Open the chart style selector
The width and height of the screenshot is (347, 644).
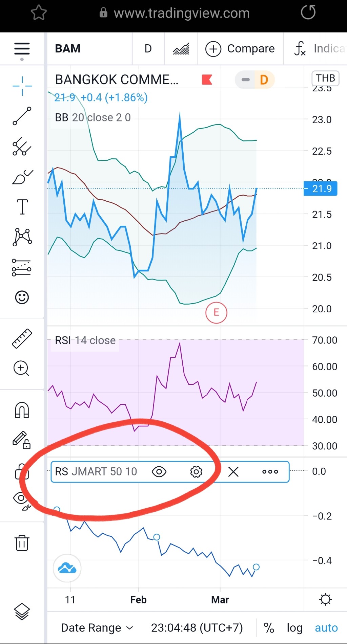tap(181, 49)
